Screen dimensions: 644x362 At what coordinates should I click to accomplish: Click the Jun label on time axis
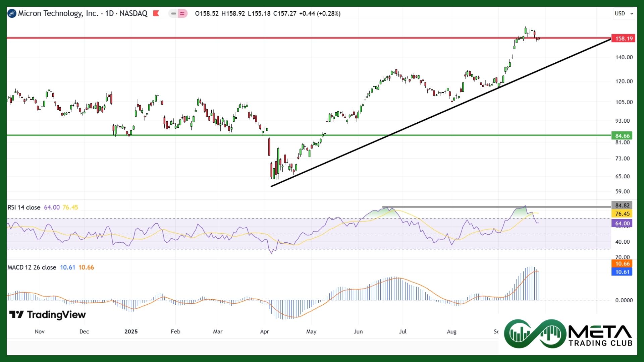(x=358, y=331)
